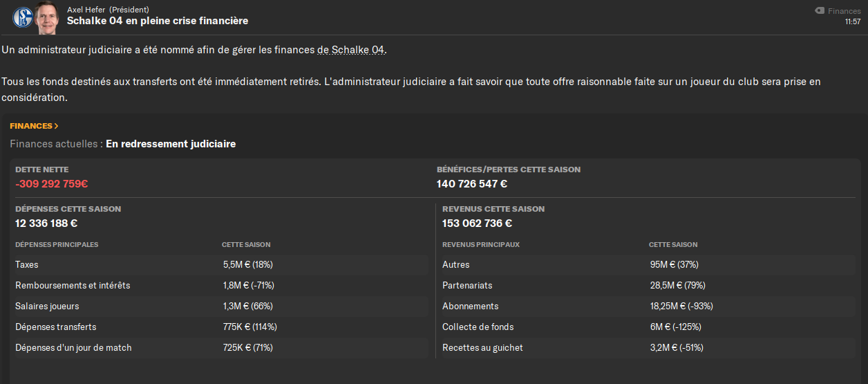The image size is (868, 384).
Task: Select Remboursements et intérêts row
Action: pos(220,285)
